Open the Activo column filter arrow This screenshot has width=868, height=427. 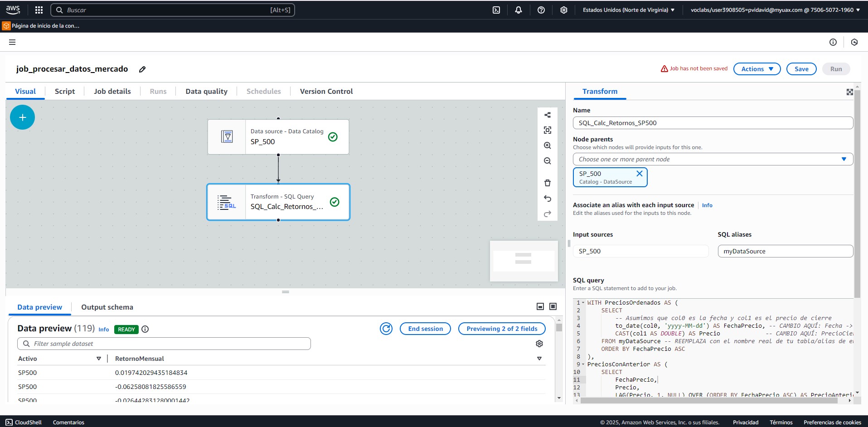point(99,359)
